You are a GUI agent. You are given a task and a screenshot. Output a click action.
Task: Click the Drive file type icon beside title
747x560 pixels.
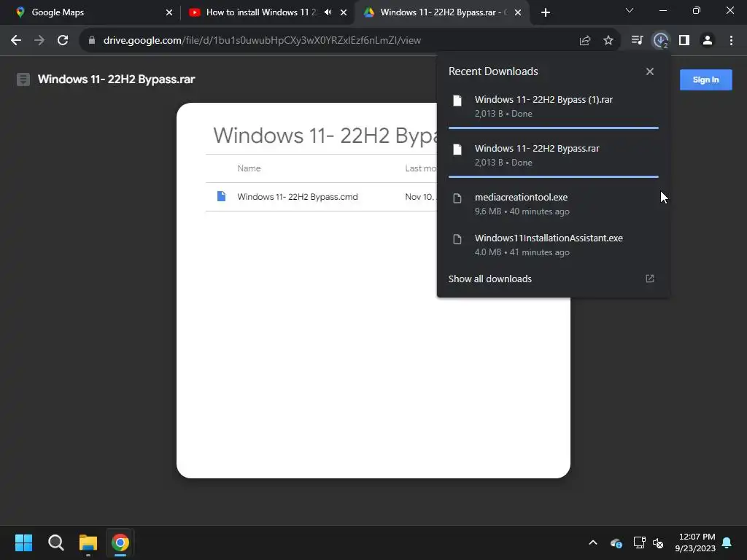click(23, 79)
